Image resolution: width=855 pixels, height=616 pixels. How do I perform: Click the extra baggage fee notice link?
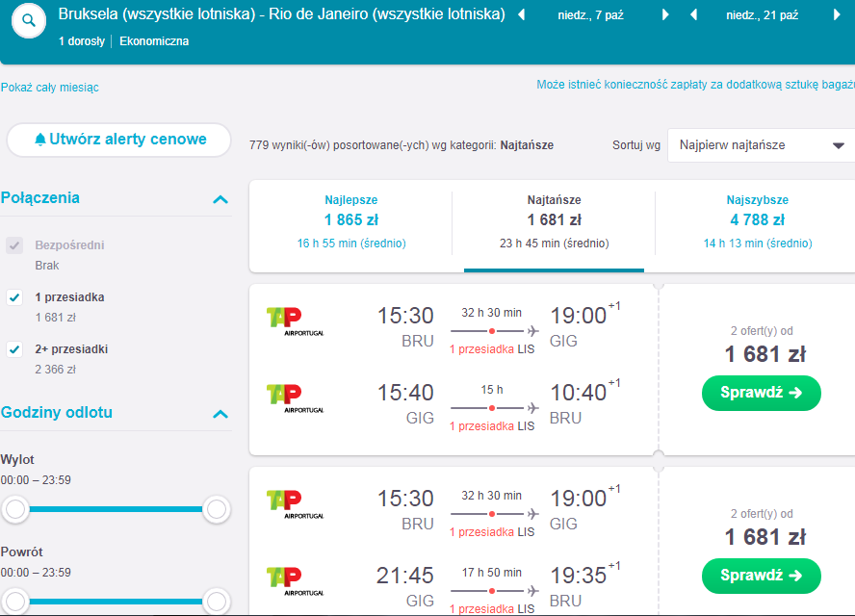696,85
